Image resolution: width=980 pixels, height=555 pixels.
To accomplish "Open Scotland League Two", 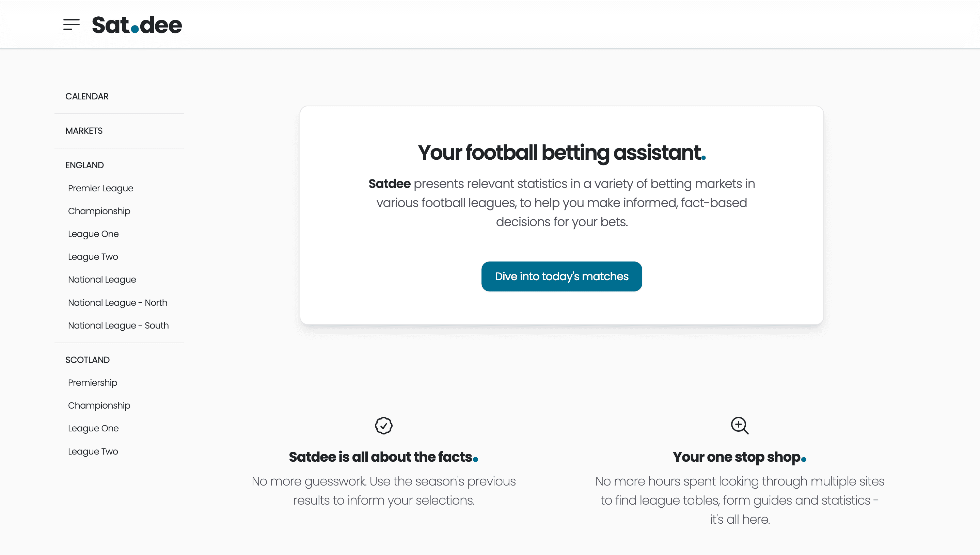I will 93,452.
